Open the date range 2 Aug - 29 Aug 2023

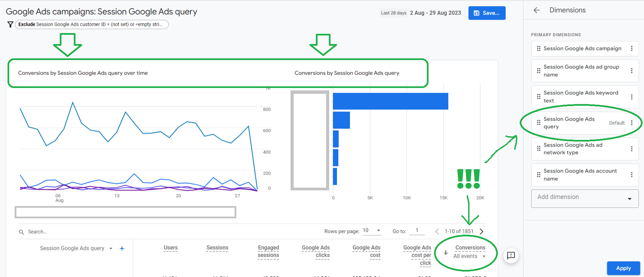click(x=435, y=13)
